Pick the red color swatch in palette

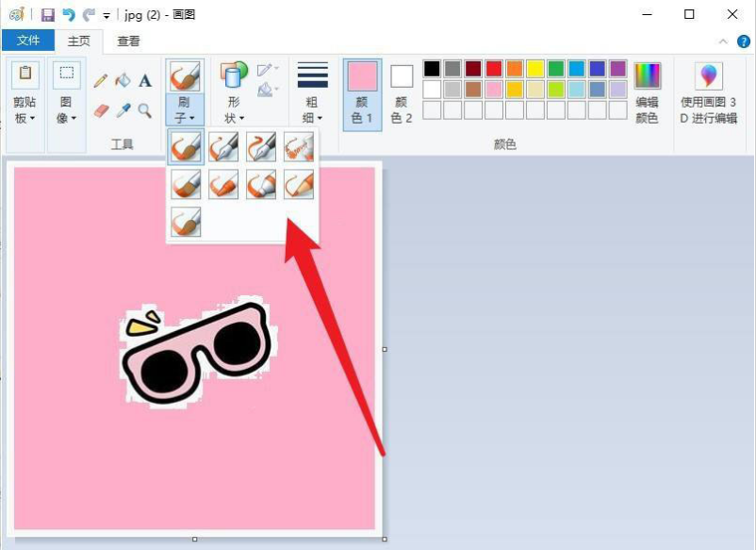pyautogui.click(x=494, y=69)
